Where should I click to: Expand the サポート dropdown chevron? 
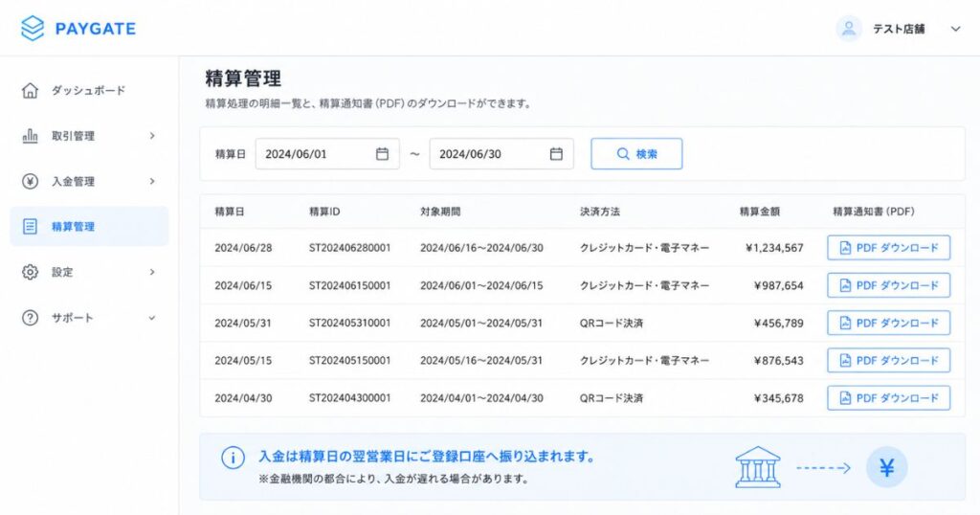pyautogui.click(x=152, y=318)
